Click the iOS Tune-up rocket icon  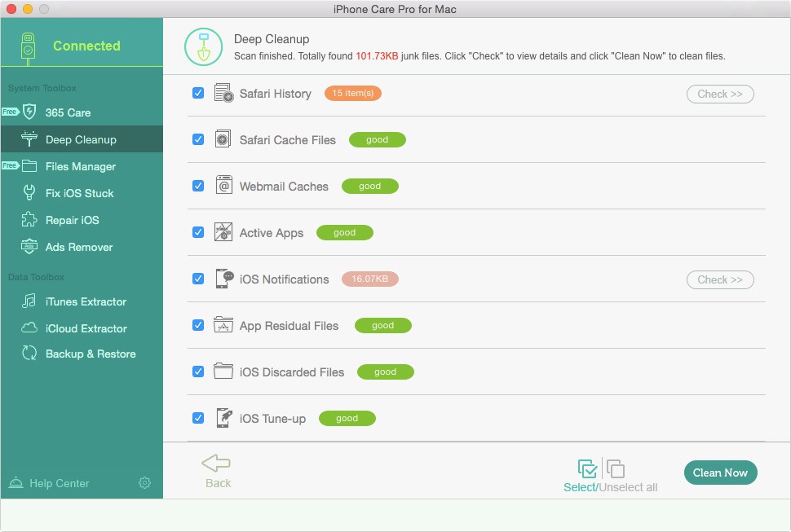(x=224, y=418)
